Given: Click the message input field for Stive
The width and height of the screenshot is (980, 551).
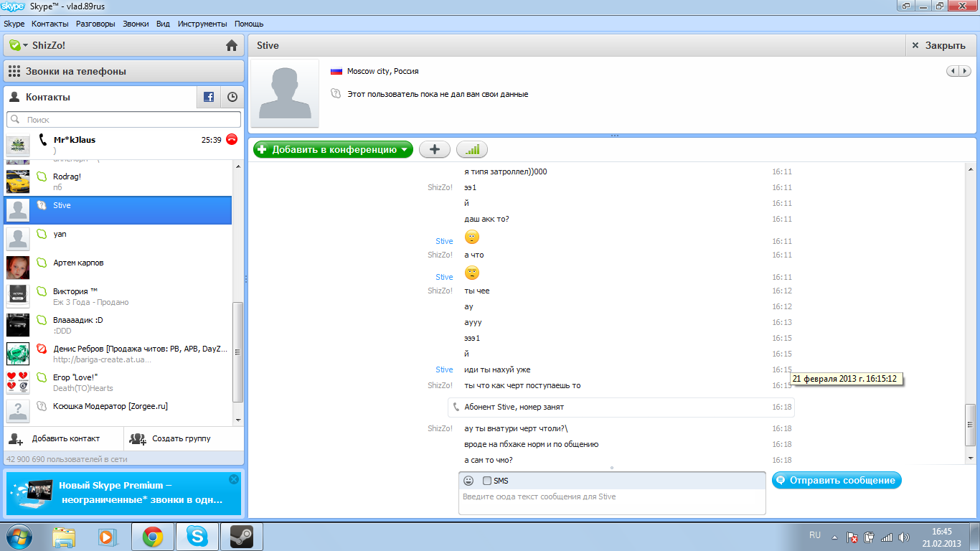Looking at the screenshot, I should pyautogui.click(x=612, y=501).
